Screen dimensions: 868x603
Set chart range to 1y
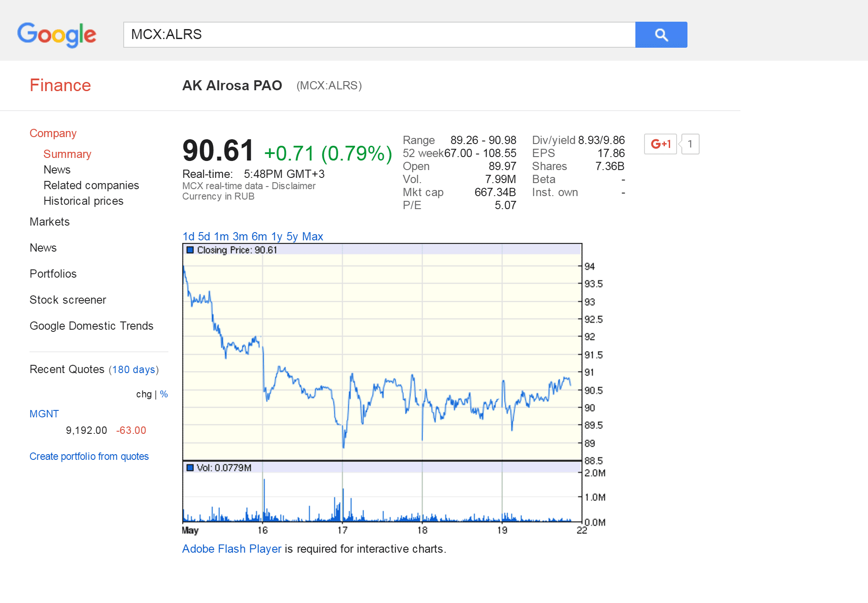click(x=276, y=236)
